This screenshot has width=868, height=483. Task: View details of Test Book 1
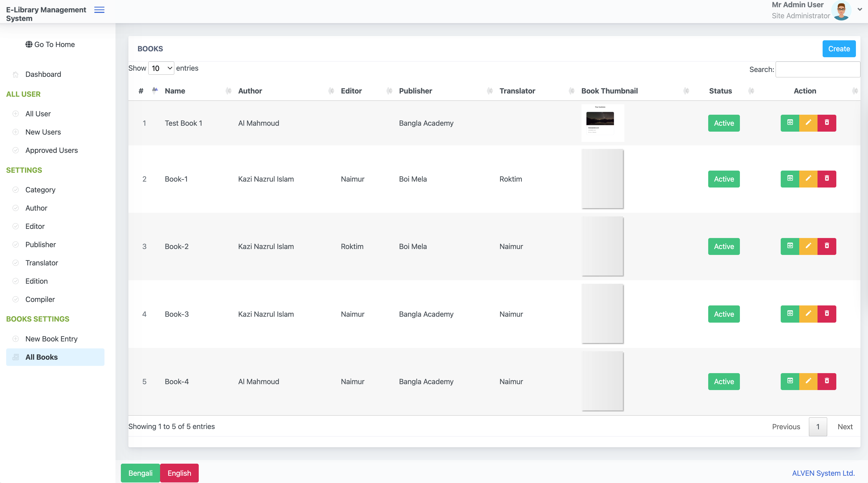[x=790, y=123]
